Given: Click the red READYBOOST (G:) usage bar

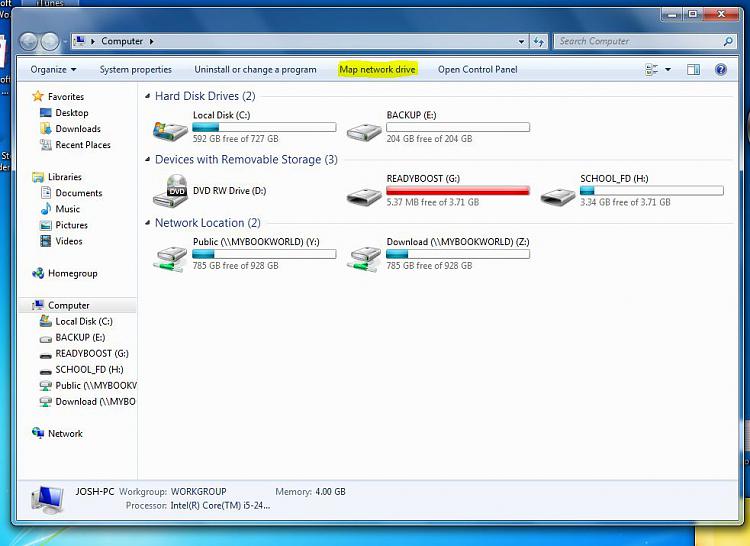Looking at the screenshot, I should (x=458, y=190).
